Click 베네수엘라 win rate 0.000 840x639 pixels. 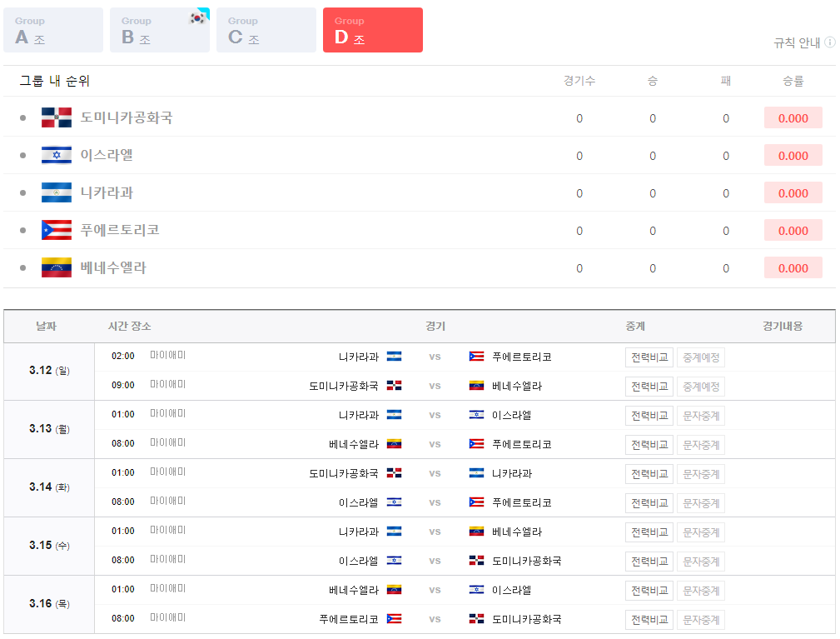[793, 268]
